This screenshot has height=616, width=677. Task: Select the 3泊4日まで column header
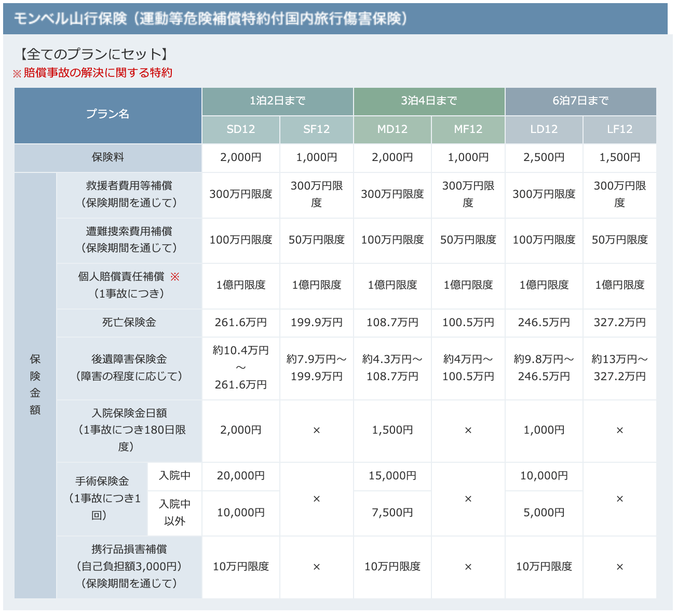(429, 101)
